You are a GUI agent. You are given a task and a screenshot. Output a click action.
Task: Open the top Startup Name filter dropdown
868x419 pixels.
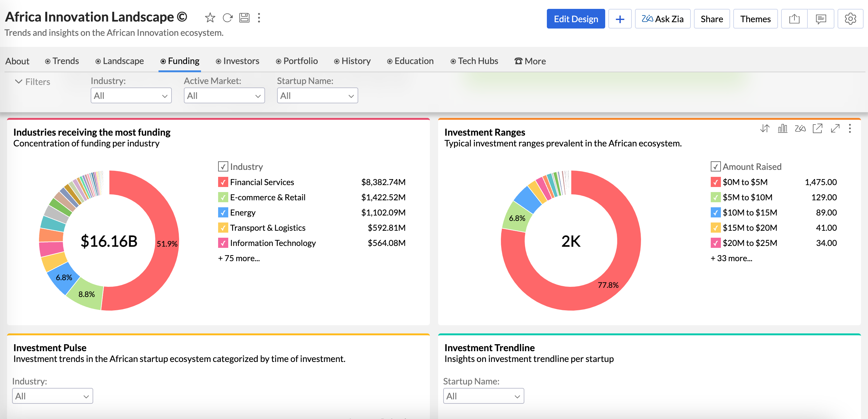coord(317,96)
